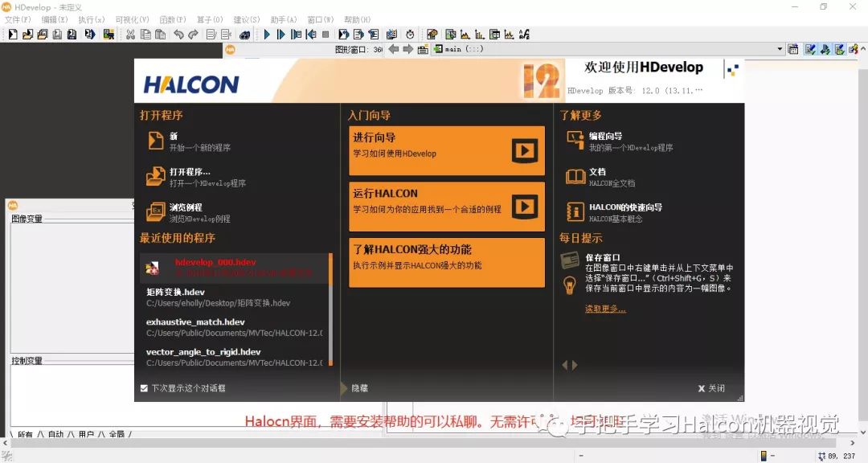Click the 进行向导 orange button
The image size is (868, 463).
pos(447,150)
